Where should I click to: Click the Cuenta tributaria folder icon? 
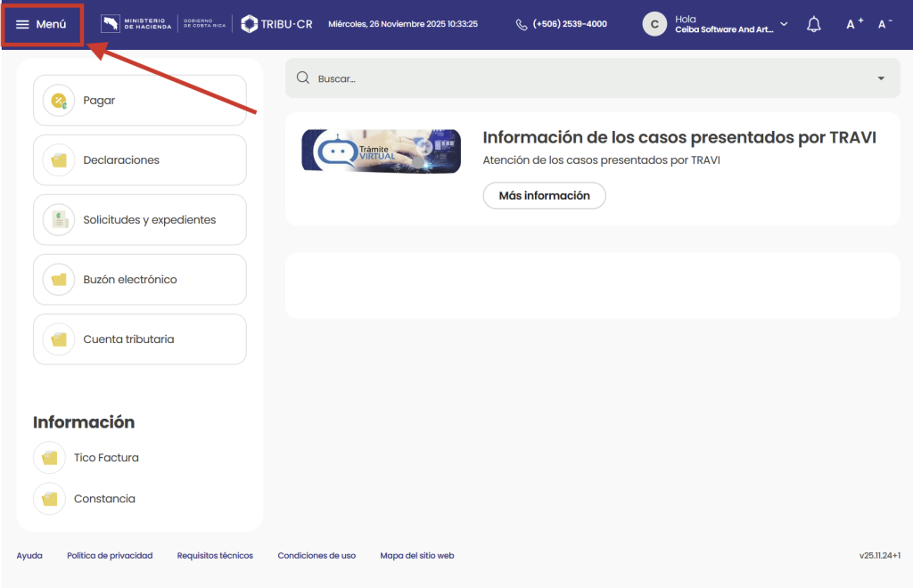pyautogui.click(x=59, y=339)
